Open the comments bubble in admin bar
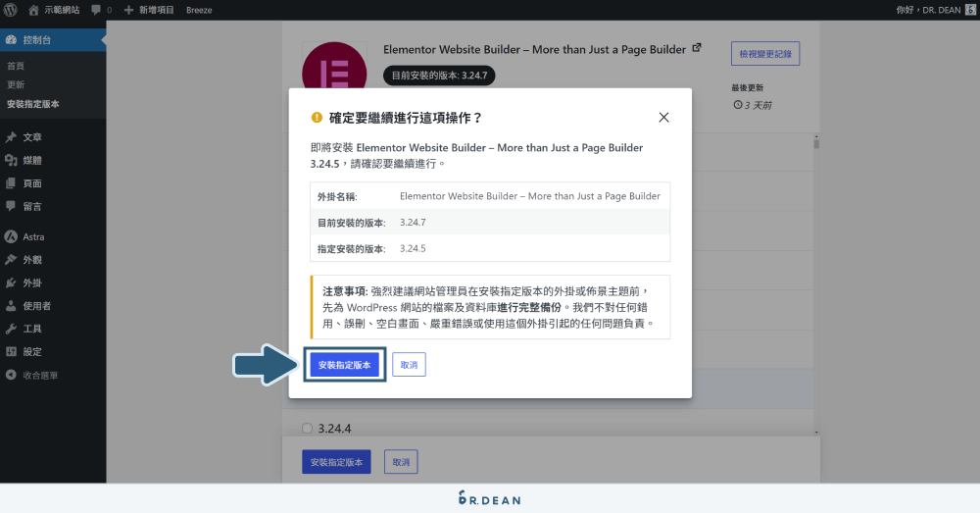 tap(101, 10)
